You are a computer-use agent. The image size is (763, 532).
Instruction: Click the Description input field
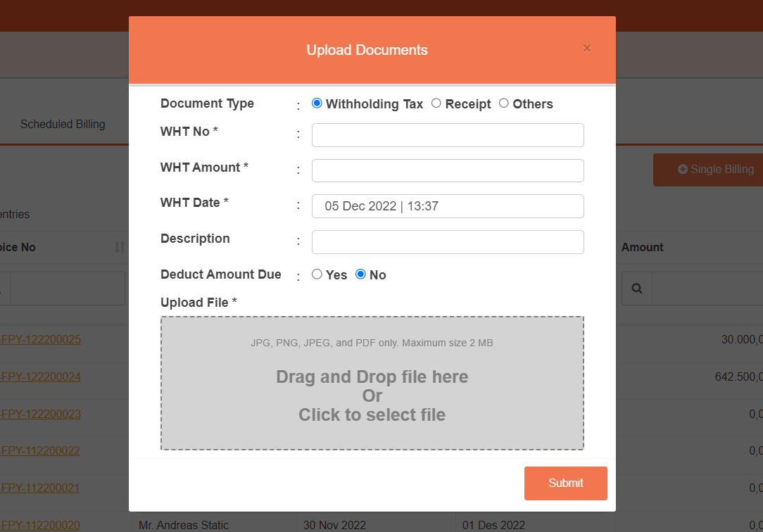[448, 242]
